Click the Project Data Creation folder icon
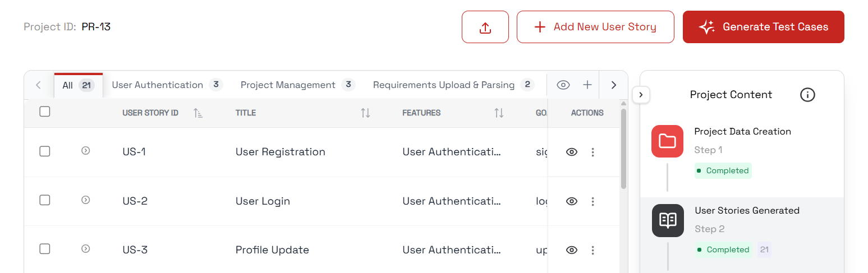The height and width of the screenshot is (273, 868). (x=667, y=141)
